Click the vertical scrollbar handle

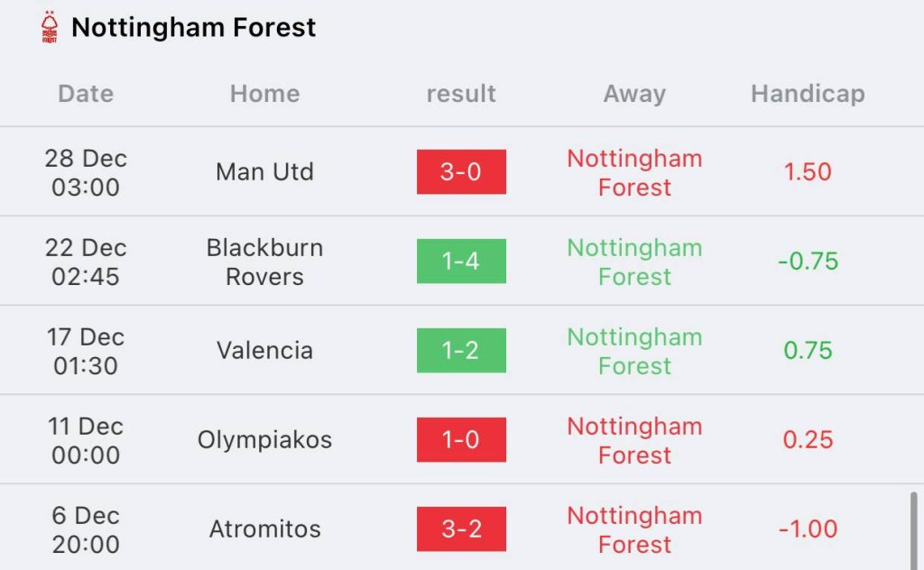(913, 531)
